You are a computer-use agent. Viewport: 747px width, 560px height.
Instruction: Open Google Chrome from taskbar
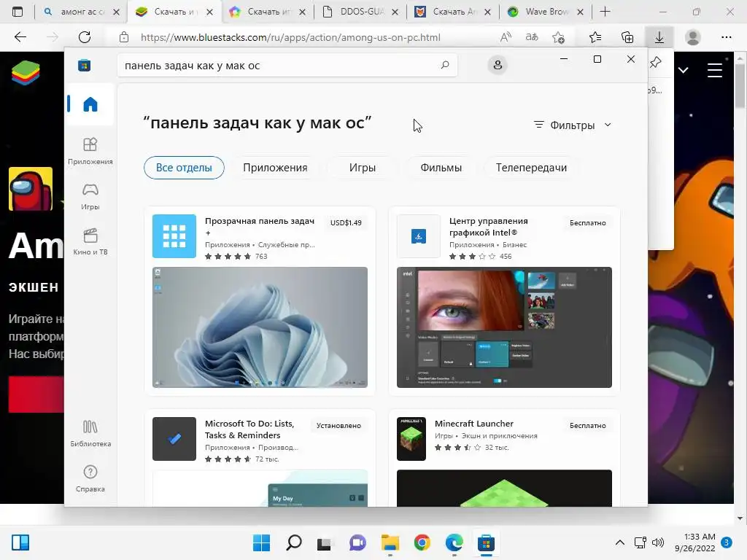[x=422, y=542]
